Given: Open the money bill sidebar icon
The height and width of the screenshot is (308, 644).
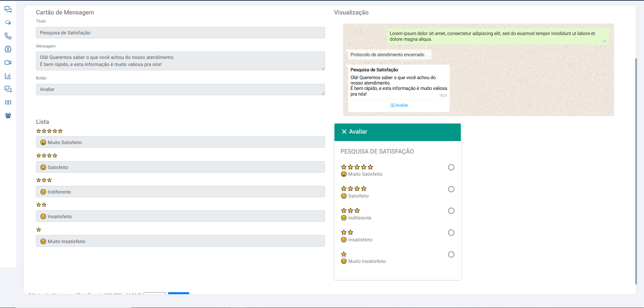Looking at the screenshot, I should (x=8, y=102).
